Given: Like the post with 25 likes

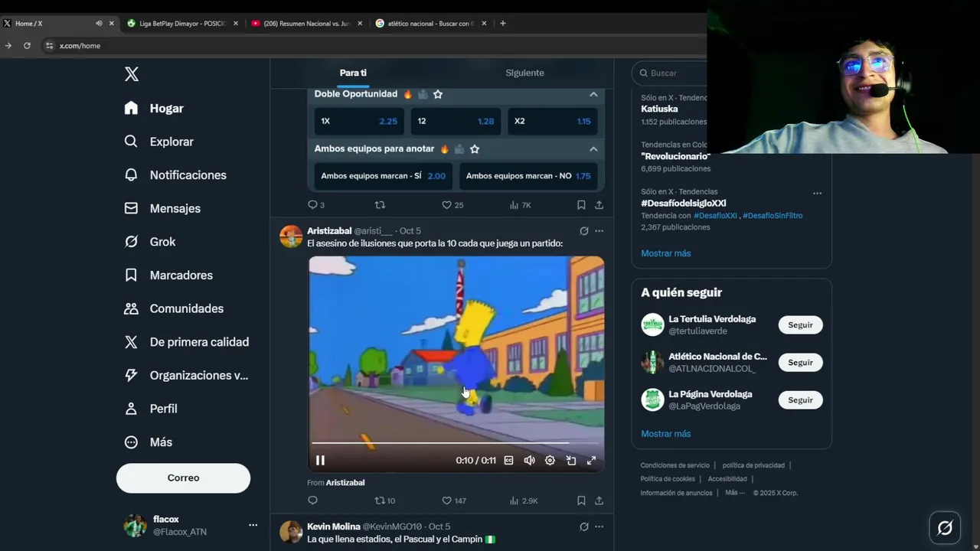Looking at the screenshot, I should [x=452, y=205].
